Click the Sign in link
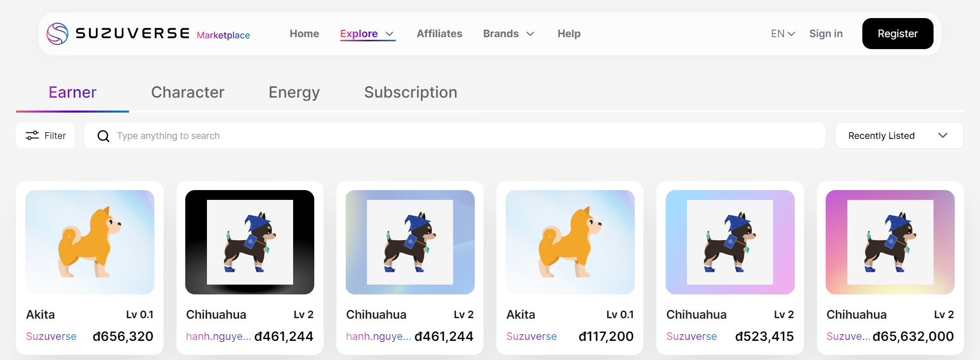 (x=826, y=34)
